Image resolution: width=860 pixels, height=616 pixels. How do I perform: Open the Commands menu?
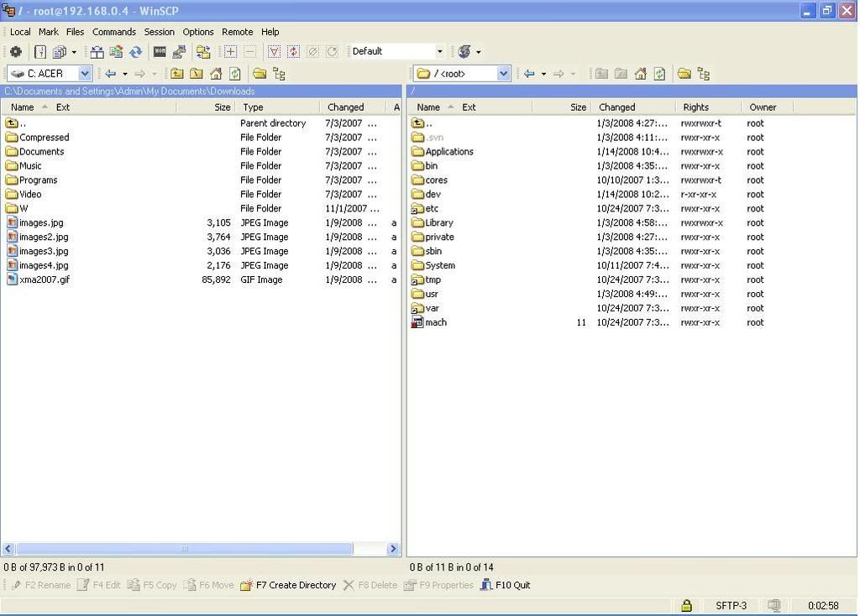[114, 32]
